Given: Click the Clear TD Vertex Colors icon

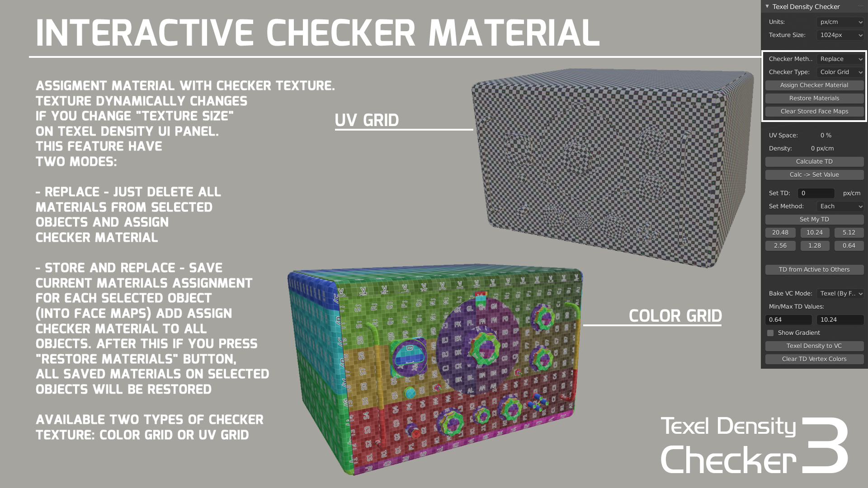Looking at the screenshot, I should (x=814, y=359).
